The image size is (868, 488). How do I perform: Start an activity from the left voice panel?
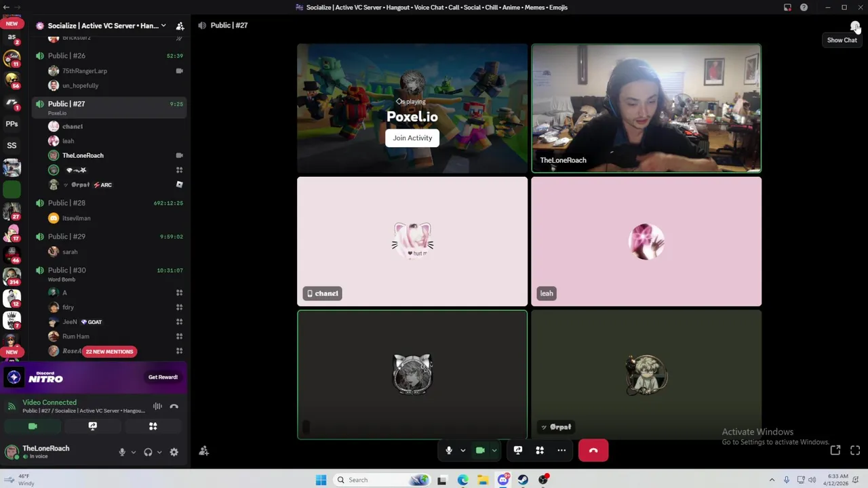pyautogui.click(x=153, y=426)
